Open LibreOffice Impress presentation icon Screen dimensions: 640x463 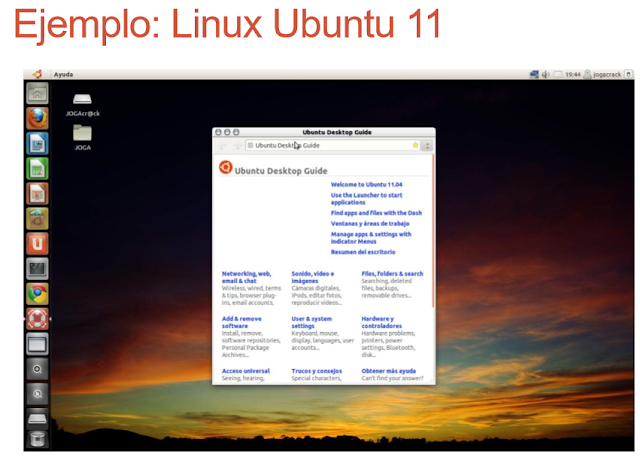coord(38,194)
